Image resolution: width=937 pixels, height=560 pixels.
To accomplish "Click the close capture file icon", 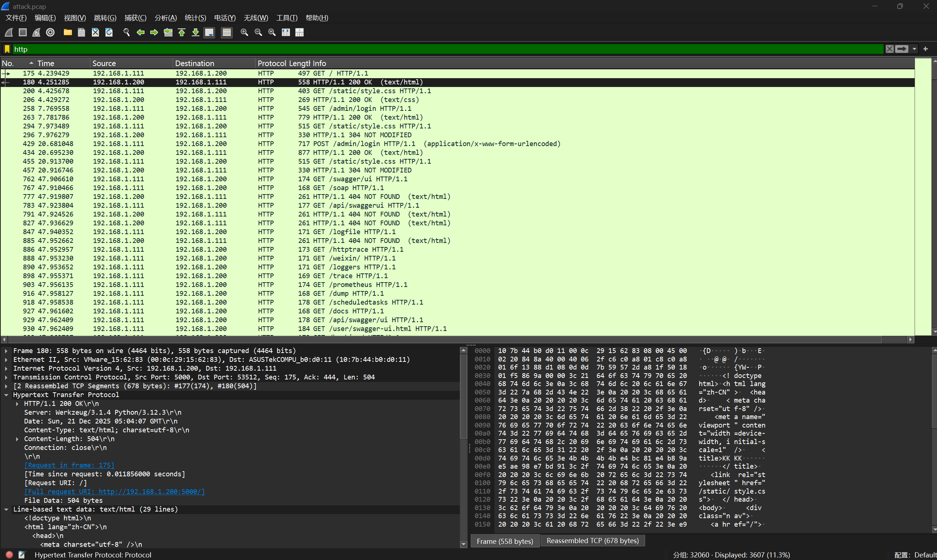I will (x=95, y=32).
